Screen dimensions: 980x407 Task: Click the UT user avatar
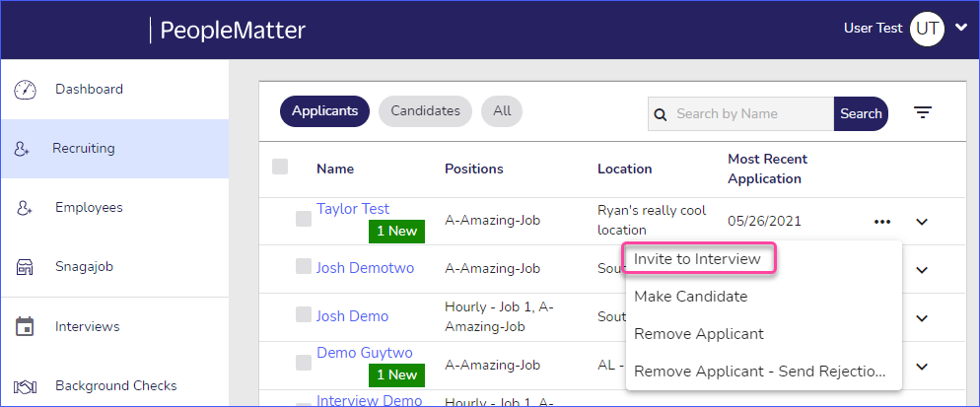(927, 30)
